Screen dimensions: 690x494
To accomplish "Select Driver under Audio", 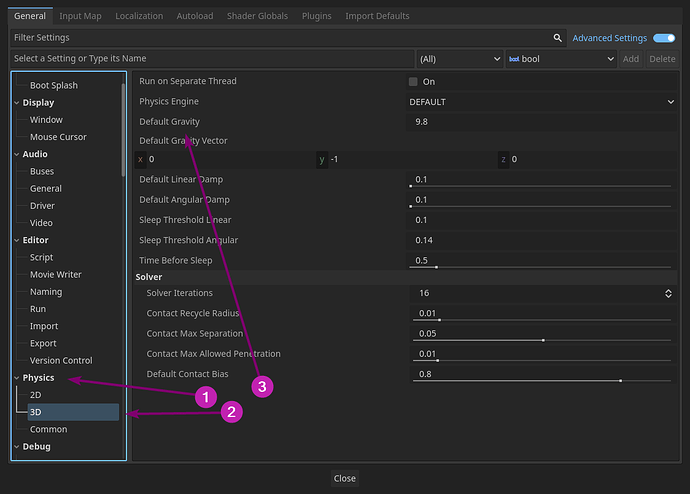I will pos(42,205).
